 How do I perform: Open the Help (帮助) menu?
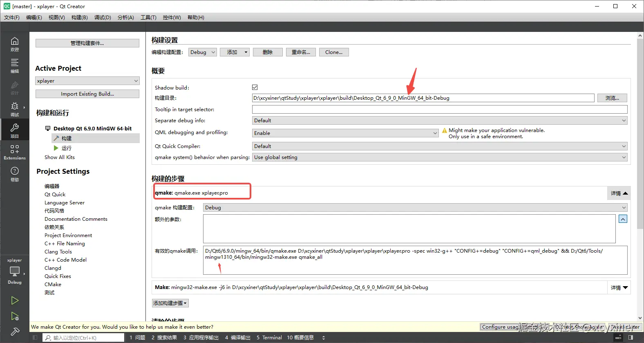coord(196,18)
